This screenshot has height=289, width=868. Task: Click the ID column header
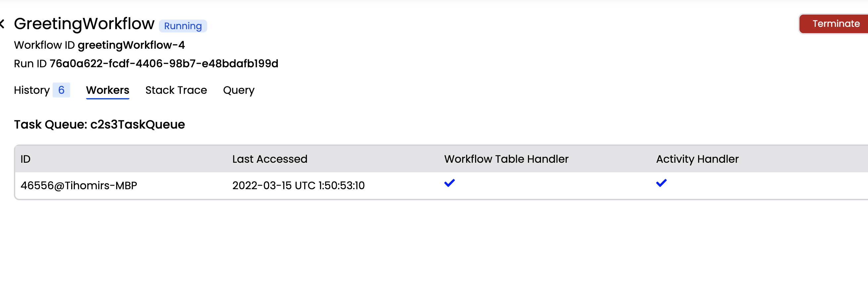tap(25, 159)
